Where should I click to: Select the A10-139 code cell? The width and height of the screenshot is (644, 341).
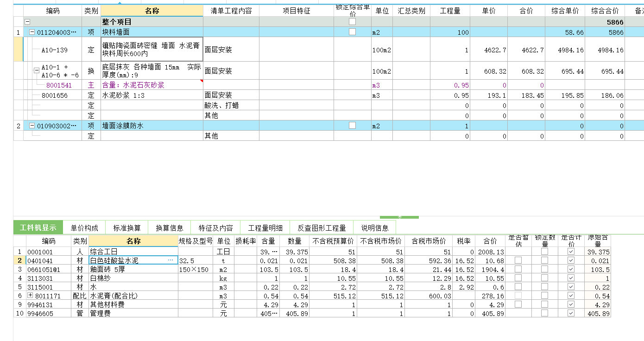click(53, 50)
